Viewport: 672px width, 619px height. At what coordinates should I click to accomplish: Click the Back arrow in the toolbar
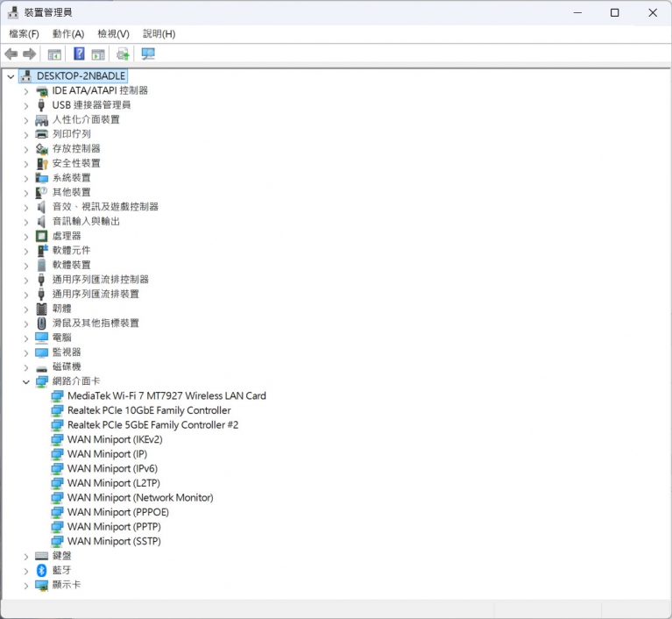point(11,54)
